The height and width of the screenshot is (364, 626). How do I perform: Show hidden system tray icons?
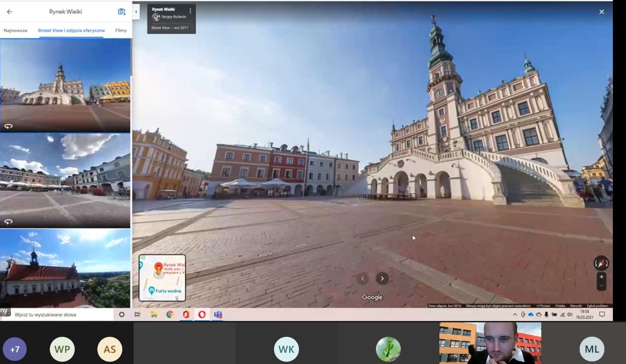pos(515,315)
